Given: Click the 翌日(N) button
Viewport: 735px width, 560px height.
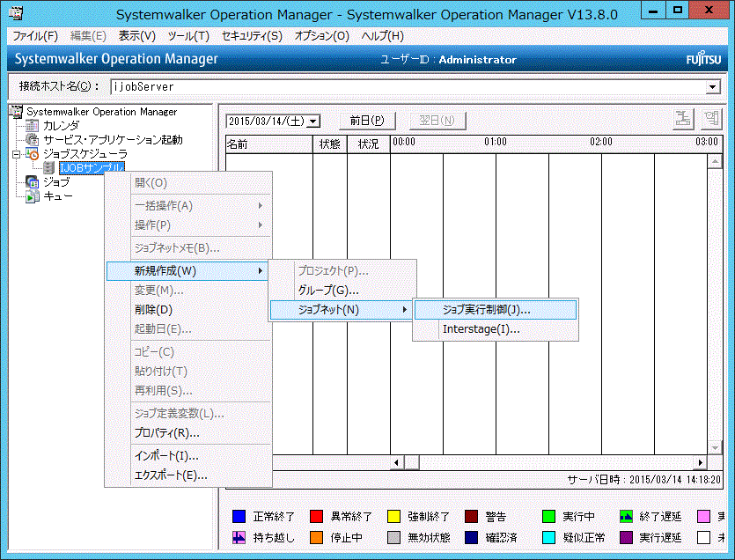Looking at the screenshot, I should (437, 121).
